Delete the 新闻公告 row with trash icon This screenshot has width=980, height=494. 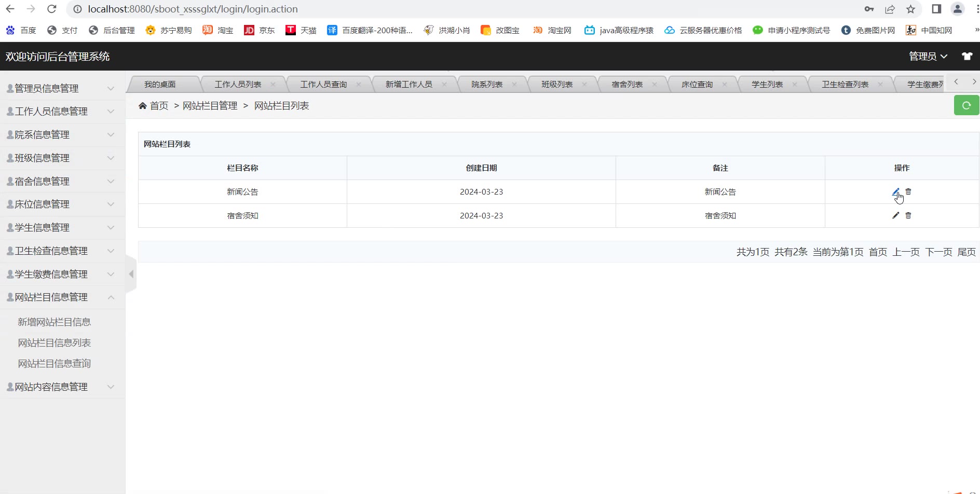click(x=908, y=191)
